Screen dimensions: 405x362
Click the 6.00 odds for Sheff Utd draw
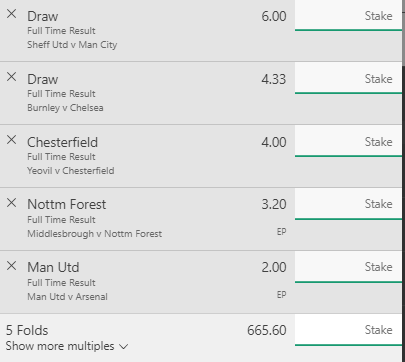point(274,16)
